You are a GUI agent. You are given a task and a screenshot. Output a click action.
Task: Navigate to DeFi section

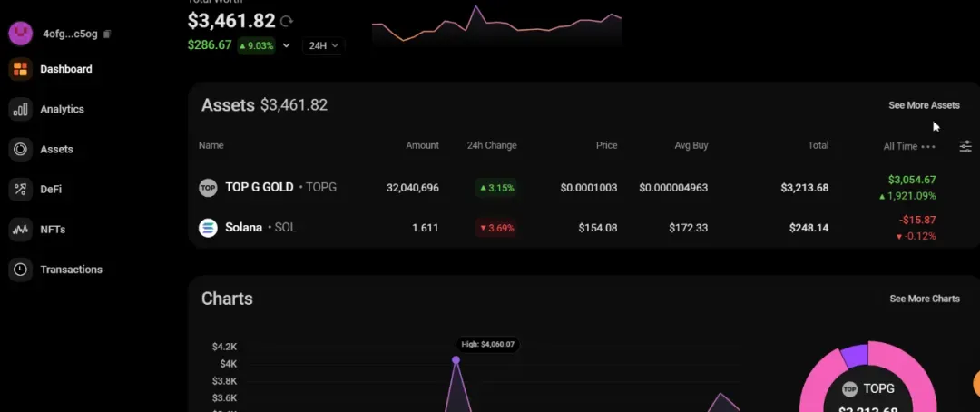pos(51,189)
